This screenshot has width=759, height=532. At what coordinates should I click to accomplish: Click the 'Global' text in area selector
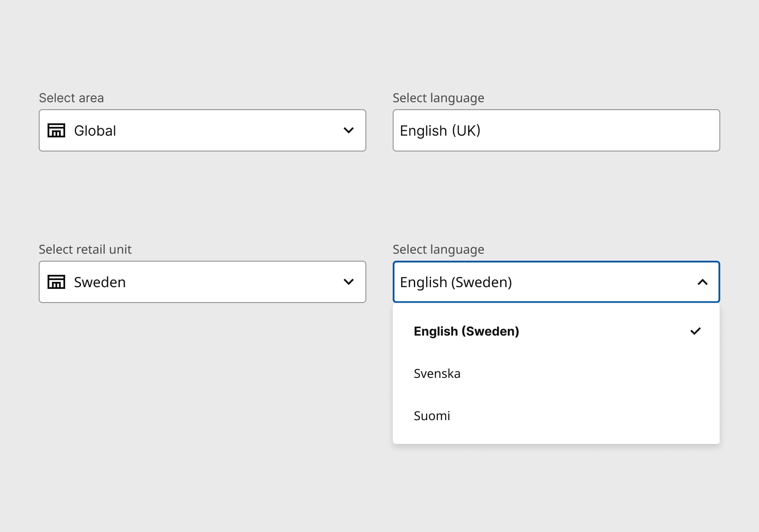[x=95, y=131]
